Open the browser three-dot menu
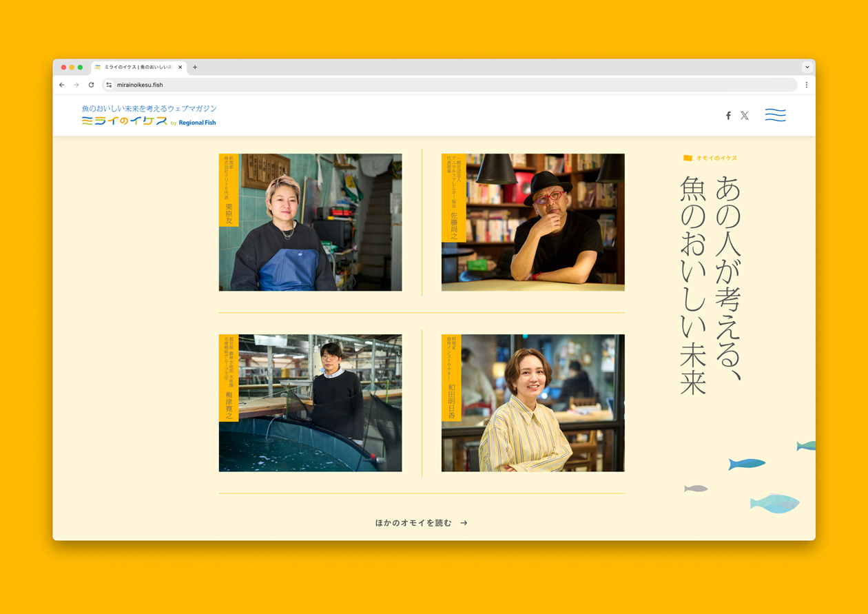 pos(806,85)
